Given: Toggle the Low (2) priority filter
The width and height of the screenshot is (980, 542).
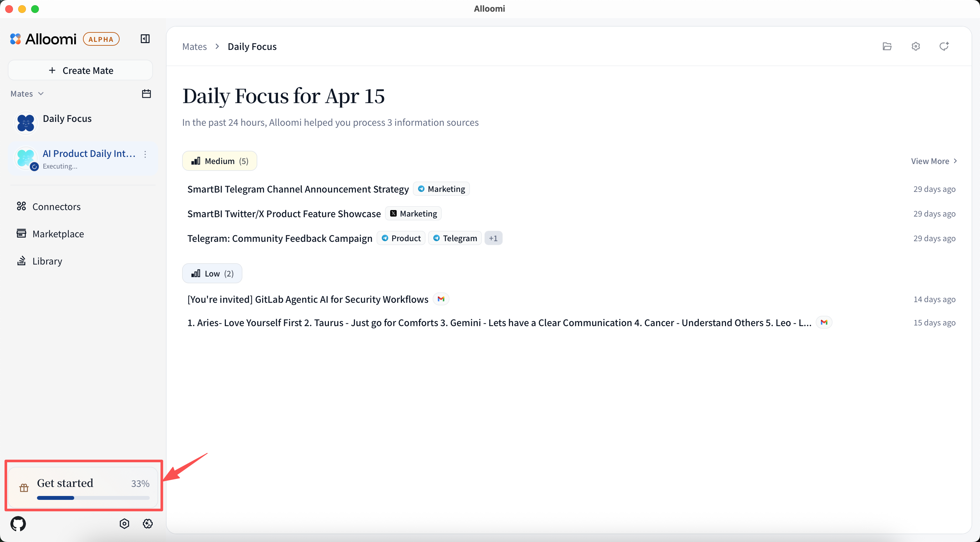Looking at the screenshot, I should pos(212,274).
